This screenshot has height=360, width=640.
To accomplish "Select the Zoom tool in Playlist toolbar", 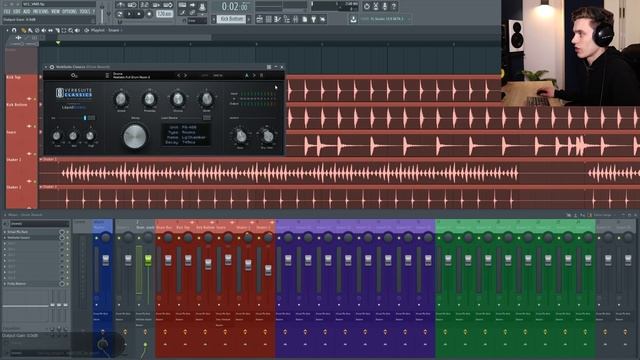I will (x=71, y=31).
